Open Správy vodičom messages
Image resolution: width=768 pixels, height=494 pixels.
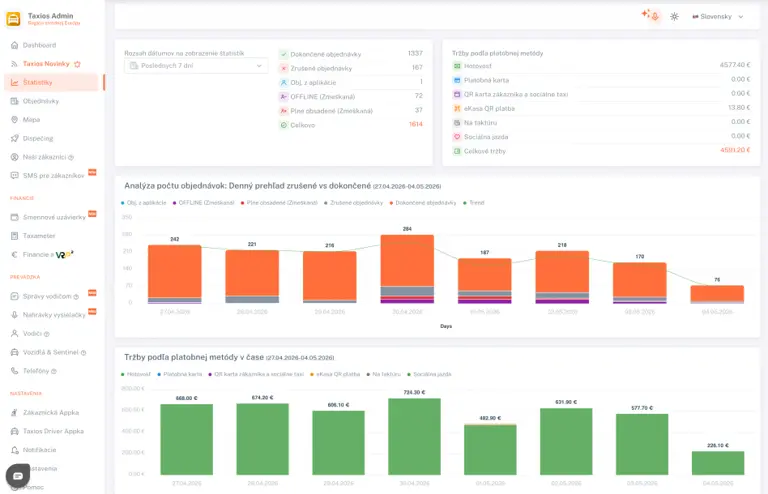(47, 296)
